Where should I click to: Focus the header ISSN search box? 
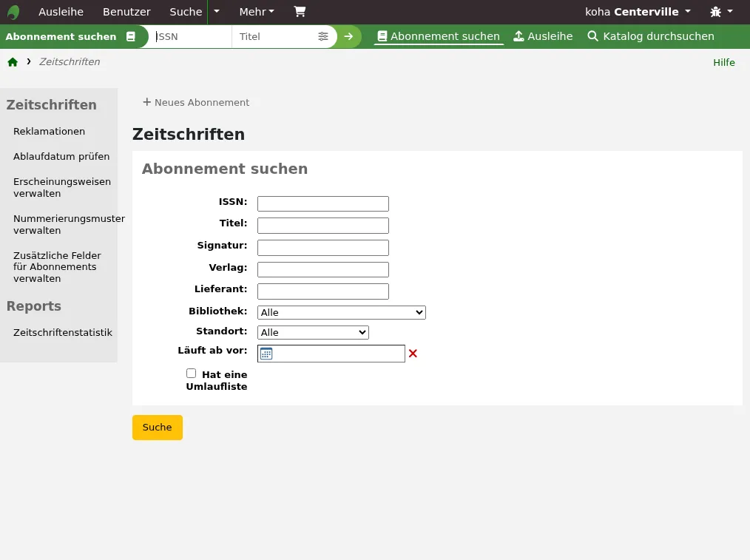click(190, 36)
